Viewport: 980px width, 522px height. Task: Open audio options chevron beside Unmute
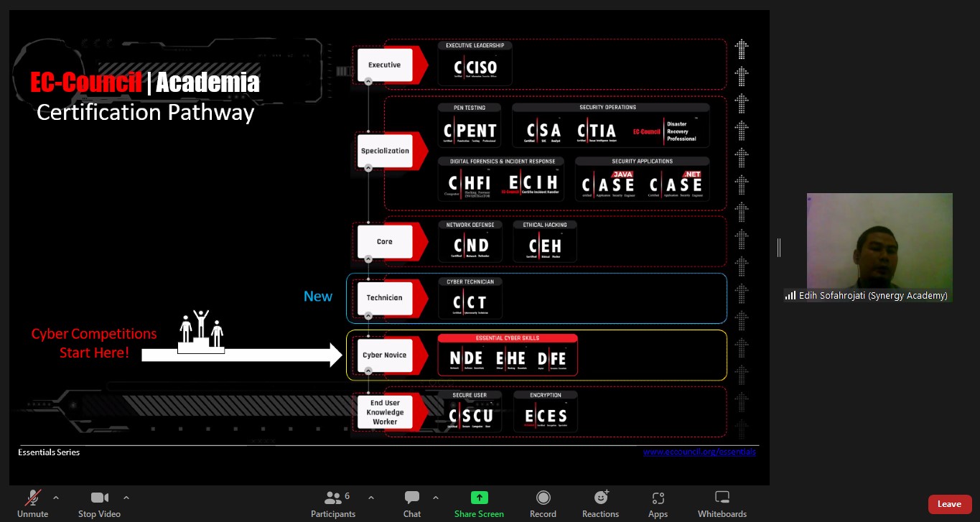pos(56,497)
